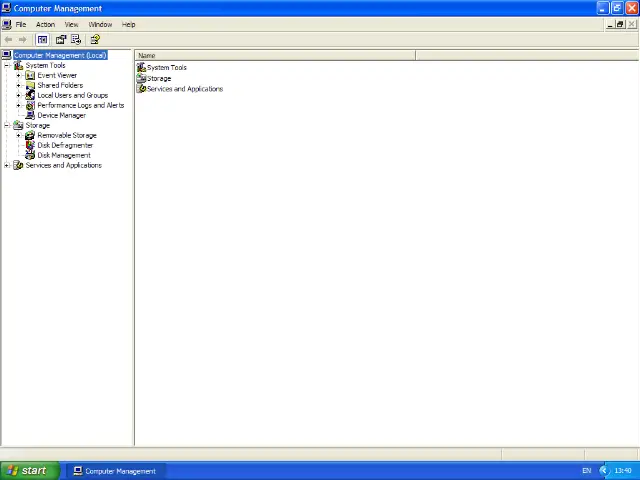Click the Help toolbar icon
This screenshot has width=640, height=480.
(x=95, y=40)
